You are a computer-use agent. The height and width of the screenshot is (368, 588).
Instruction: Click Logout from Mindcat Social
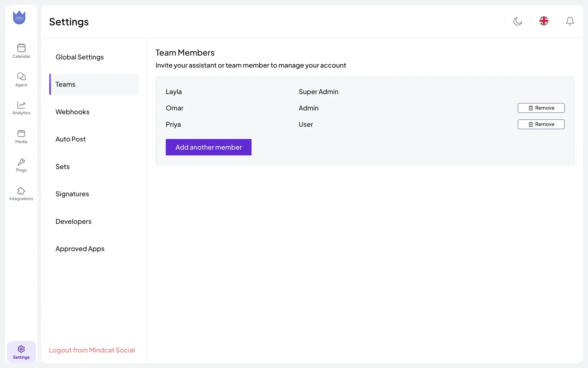(92, 350)
